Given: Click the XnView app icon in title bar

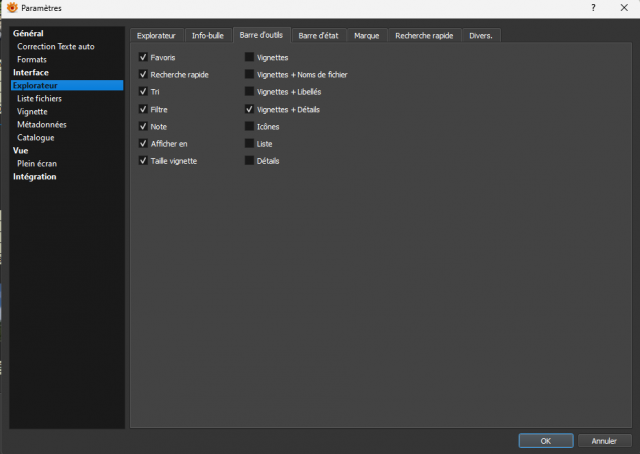Looking at the screenshot, I should point(12,7).
